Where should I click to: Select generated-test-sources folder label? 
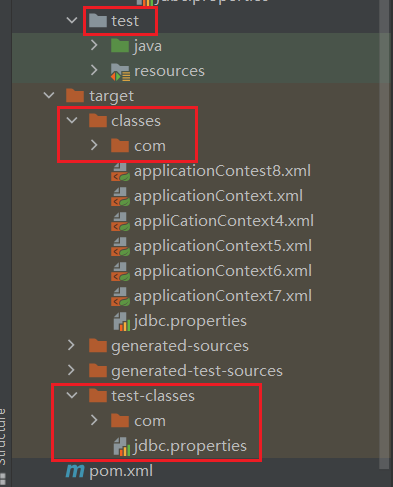[x=197, y=371]
